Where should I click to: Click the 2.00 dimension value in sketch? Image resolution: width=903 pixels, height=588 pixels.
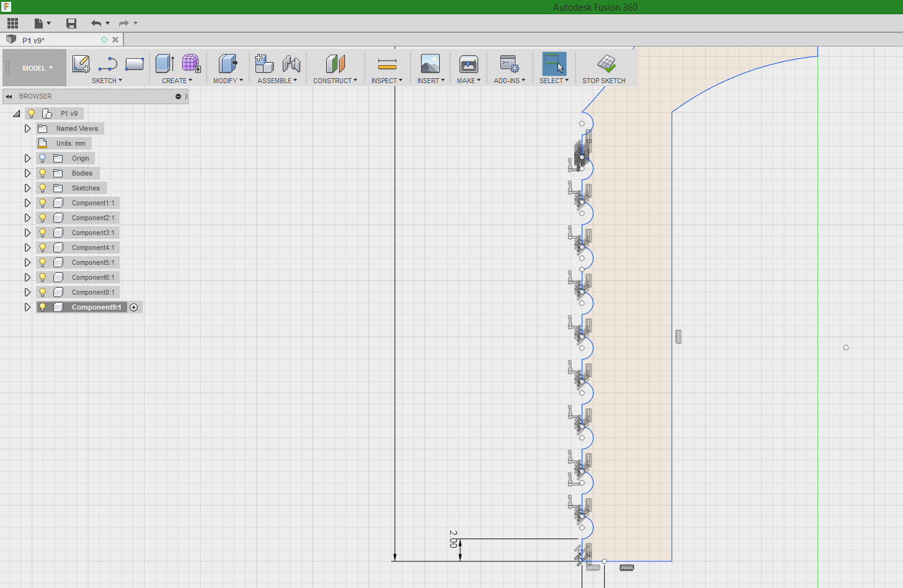coord(453,538)
